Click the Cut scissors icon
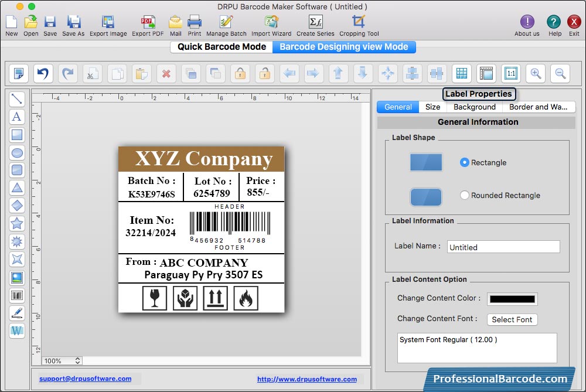 pos(93,73)
